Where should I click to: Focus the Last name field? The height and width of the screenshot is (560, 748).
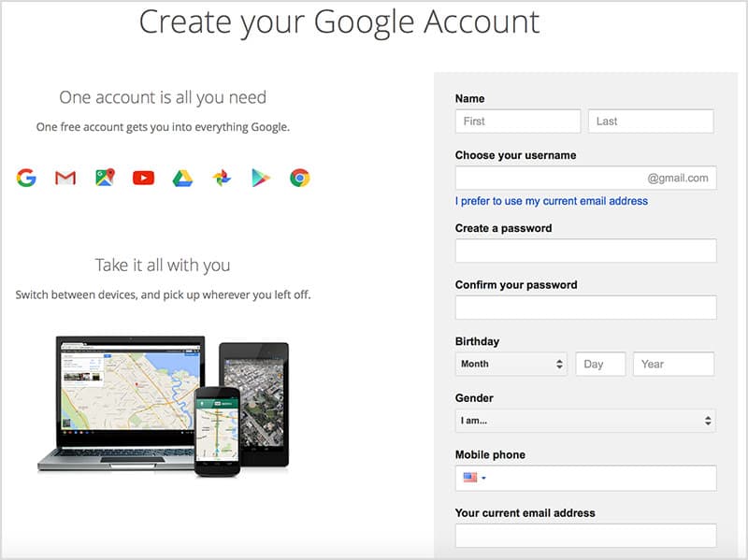pos(651,122)
